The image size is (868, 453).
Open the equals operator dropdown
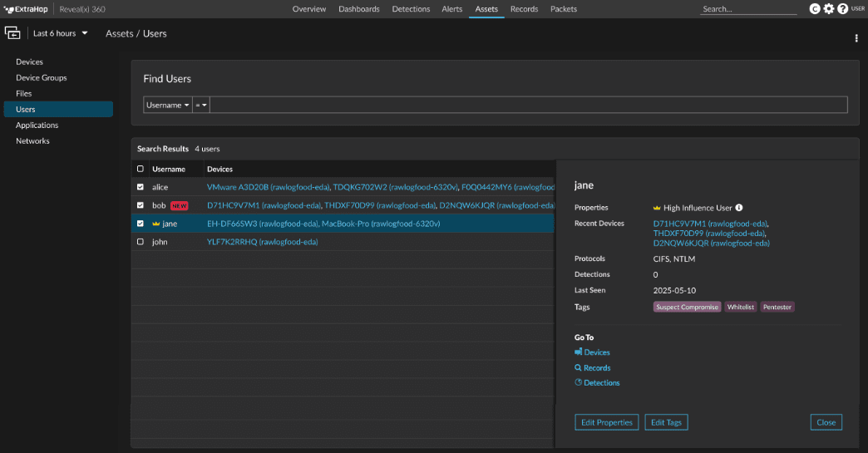click(201, 105)
